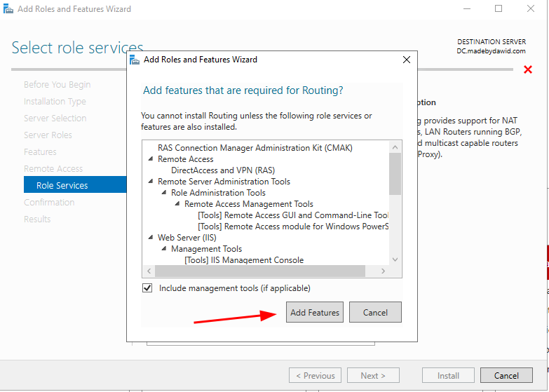Collapse Remote Access Management Tools node
The height and width of the screenshot is (392, 549).
click(177, 204)
